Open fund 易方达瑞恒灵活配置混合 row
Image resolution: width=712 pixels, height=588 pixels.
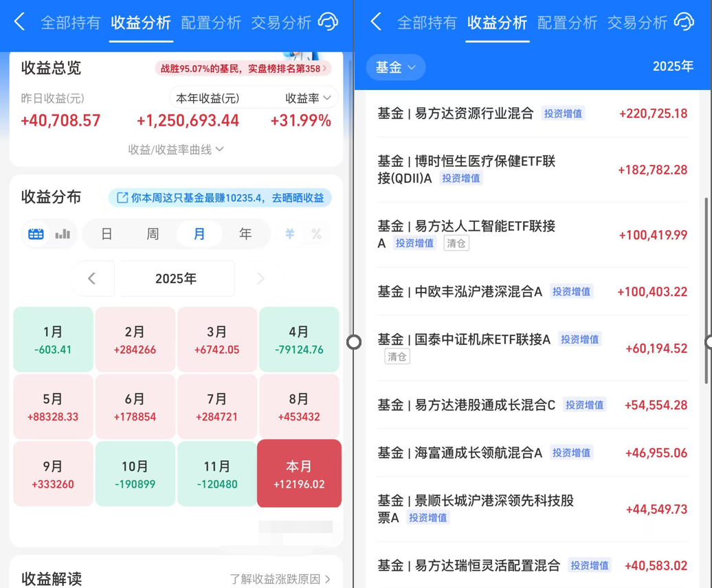[x=533, y=565]
